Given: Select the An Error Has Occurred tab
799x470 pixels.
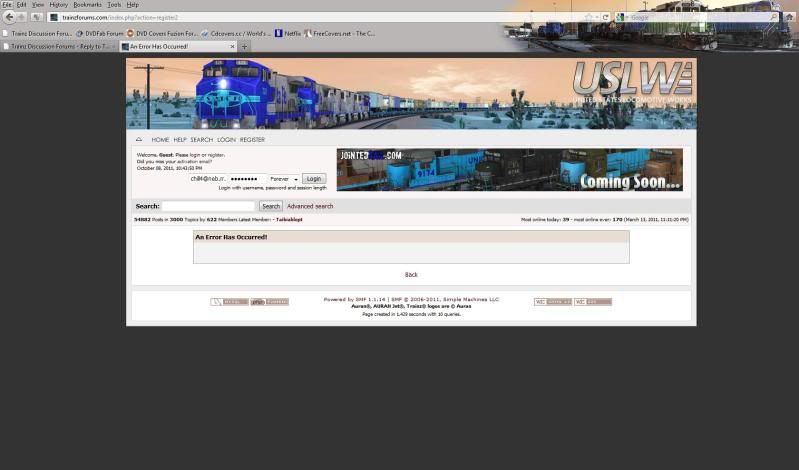Looking at the screenshot, I should point(178,46).
